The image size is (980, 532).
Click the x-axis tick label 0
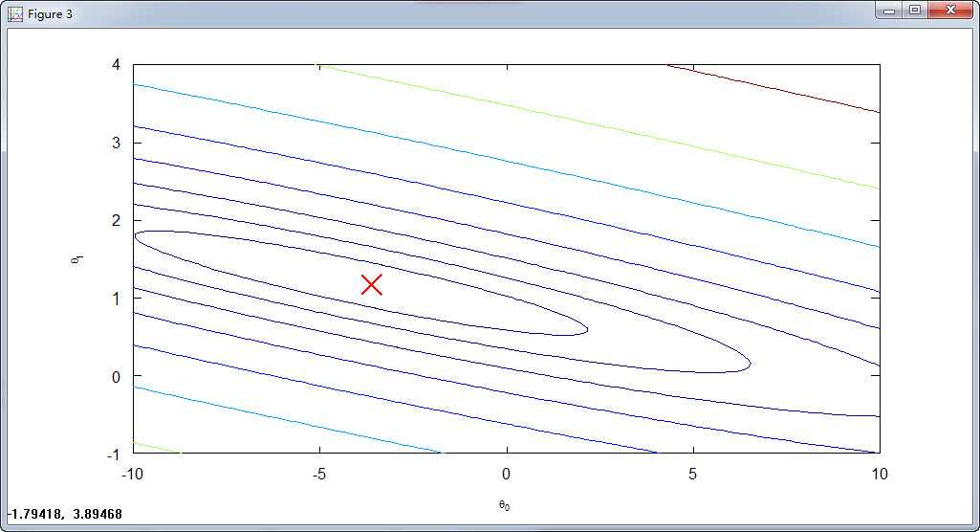(506, 474)
